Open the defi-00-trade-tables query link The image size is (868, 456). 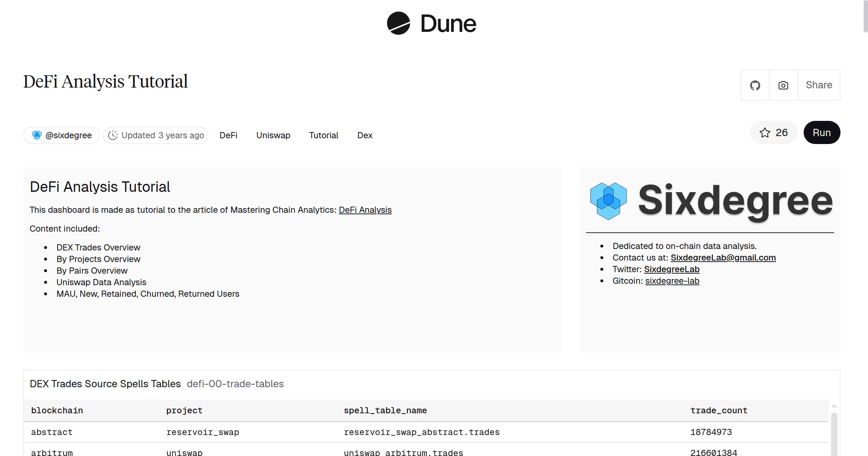[235, 384]
